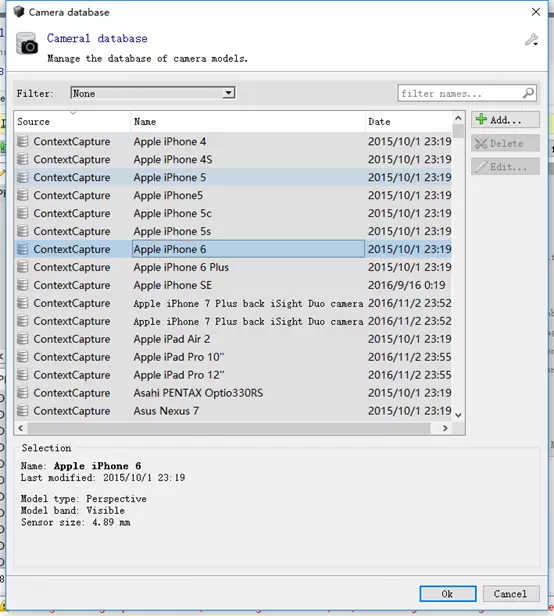Click the database icon in the Apple iPad Pro 12" row
554x616 pixels.
click(23, 375)
